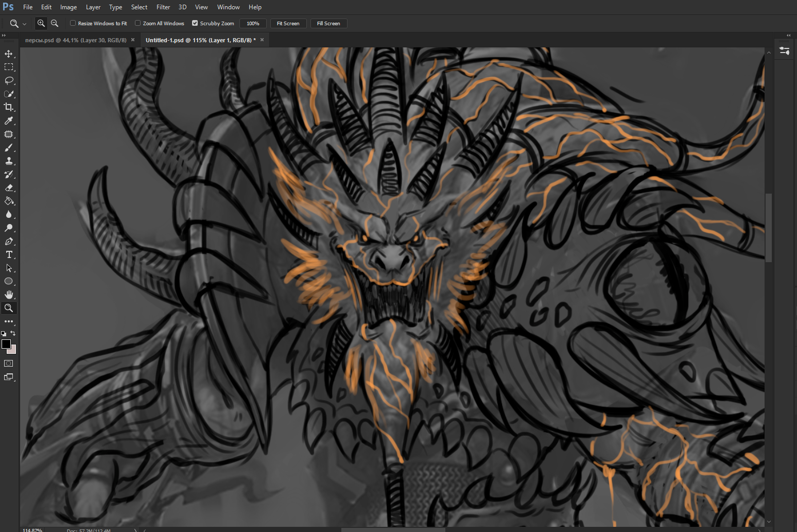Select the Lasso tool
The image size is (797, 532).
[x=9, y=80]
